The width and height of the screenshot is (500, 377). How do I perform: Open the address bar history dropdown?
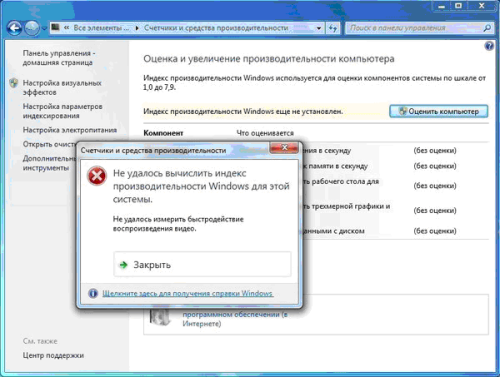(x=319, y=28)
